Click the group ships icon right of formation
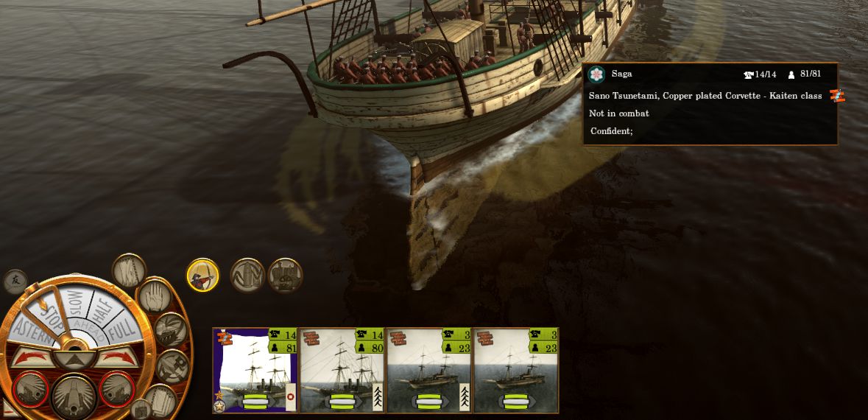 (285, 276)
